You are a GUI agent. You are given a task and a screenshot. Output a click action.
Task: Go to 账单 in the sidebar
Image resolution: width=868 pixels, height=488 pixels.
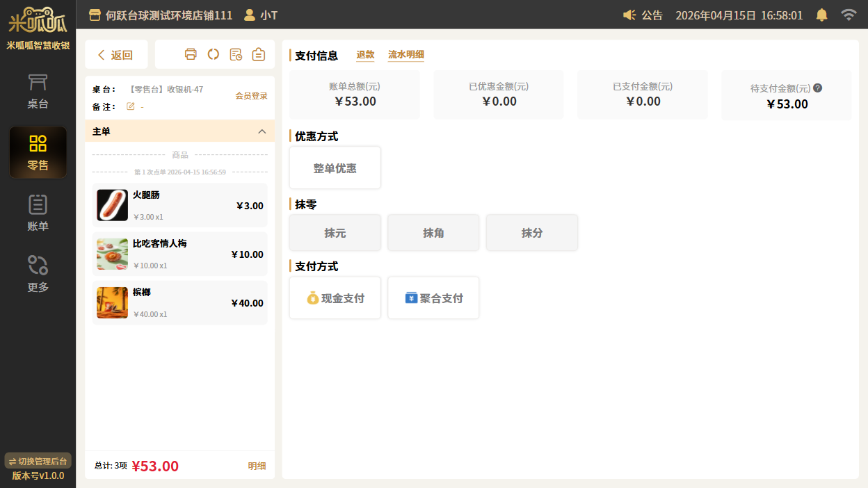pos(38,213)
